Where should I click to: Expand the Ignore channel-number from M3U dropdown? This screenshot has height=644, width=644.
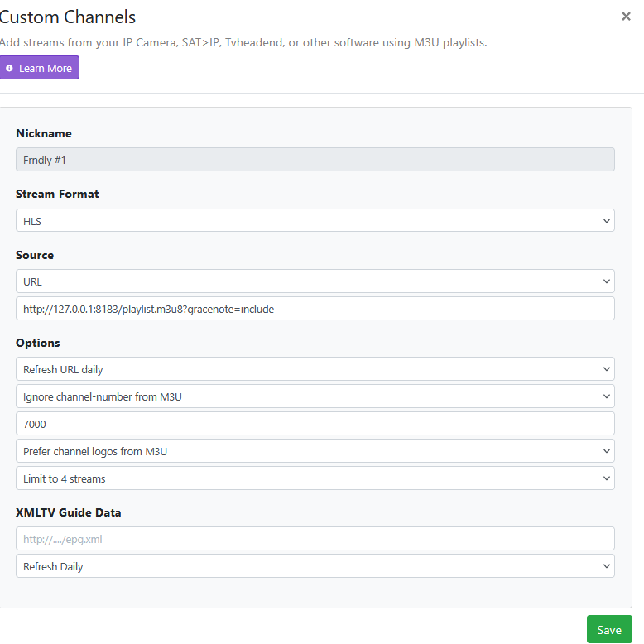(x=315, y=396)
